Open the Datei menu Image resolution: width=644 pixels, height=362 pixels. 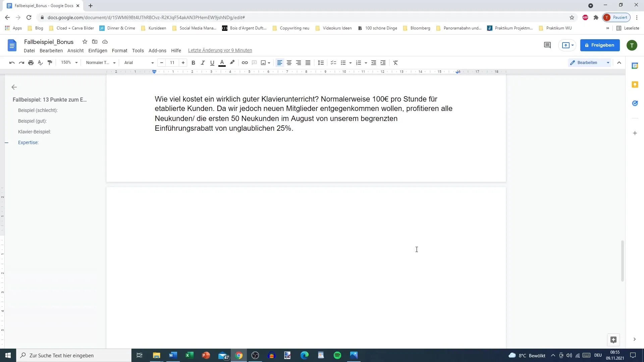point(29,51)
